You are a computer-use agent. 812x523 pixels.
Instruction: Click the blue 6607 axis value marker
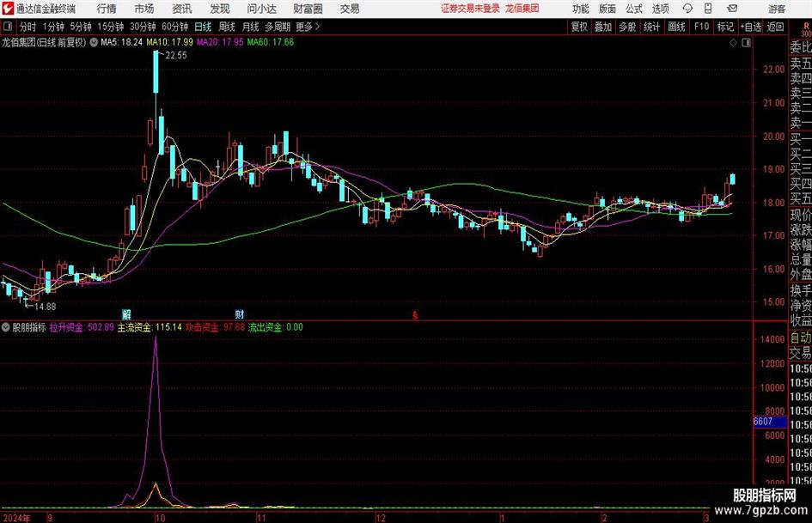coord(770,422)
